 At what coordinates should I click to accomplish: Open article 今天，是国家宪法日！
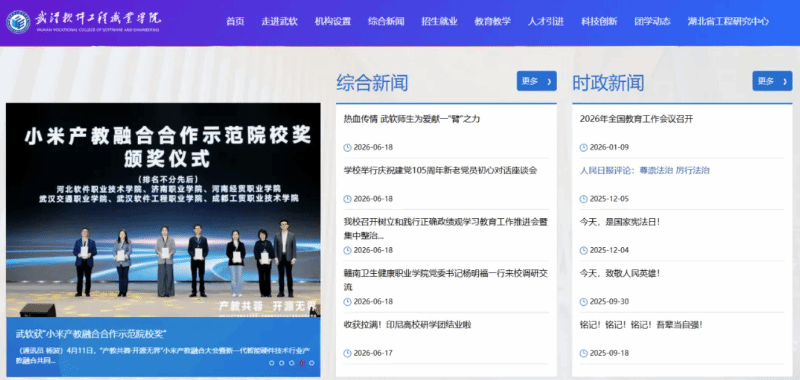point(620,222)
